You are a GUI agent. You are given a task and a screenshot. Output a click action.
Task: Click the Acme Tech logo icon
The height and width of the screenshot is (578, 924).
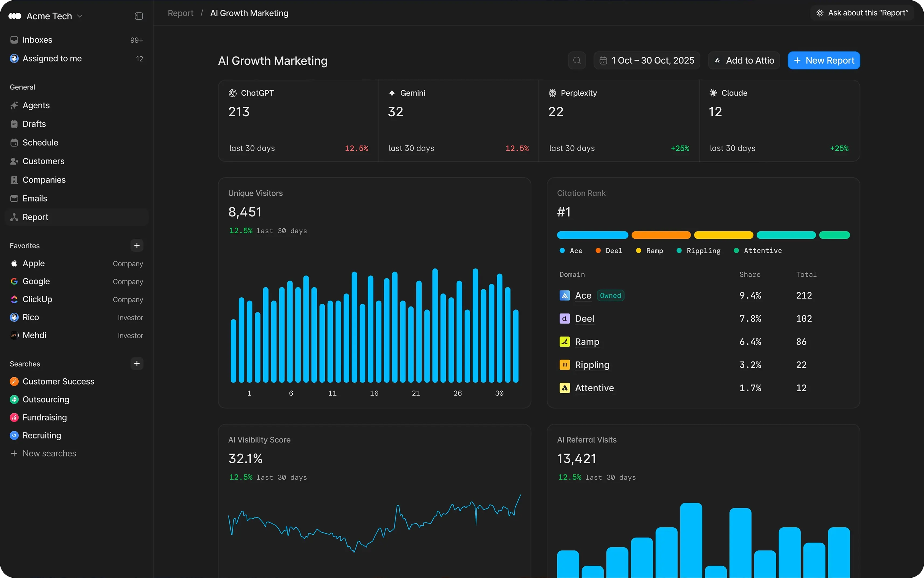tap(15, 16)
